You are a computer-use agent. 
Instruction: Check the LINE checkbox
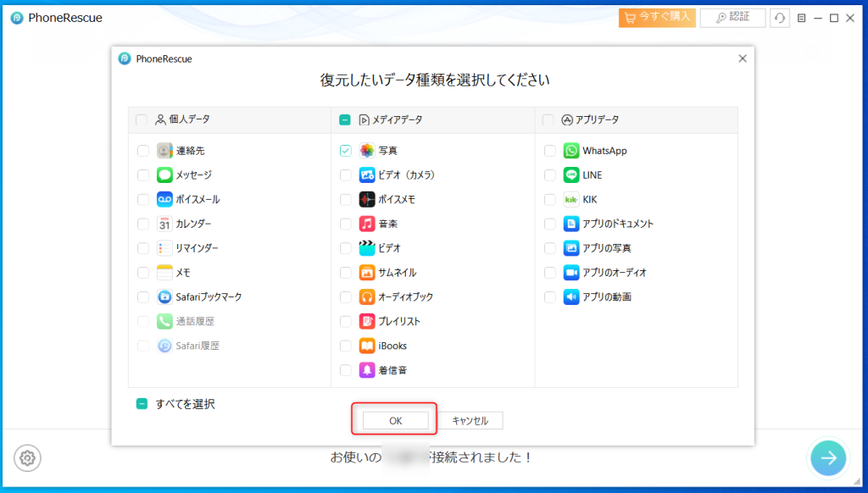tap(549, 174)
